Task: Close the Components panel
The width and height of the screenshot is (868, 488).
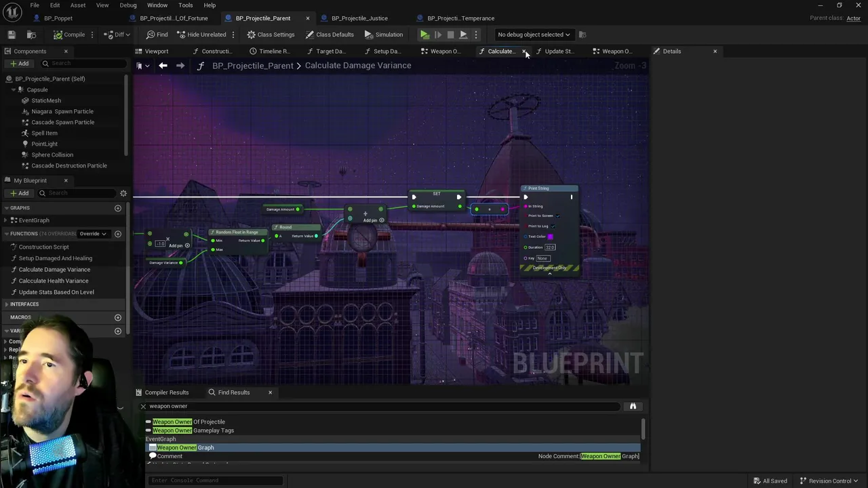Action: click(66, 52)
